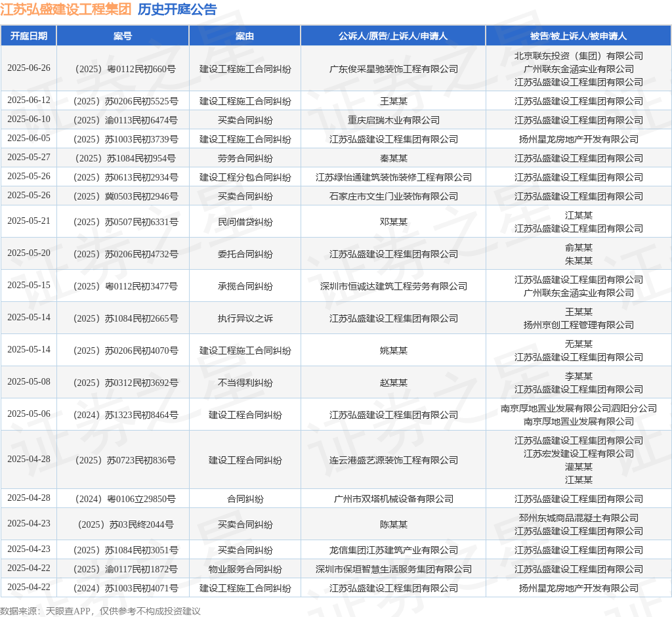The image size is (672, 617).
Task: Click the 公诉人/原告/上诉人/申请人 header
Action: (393, 36)
